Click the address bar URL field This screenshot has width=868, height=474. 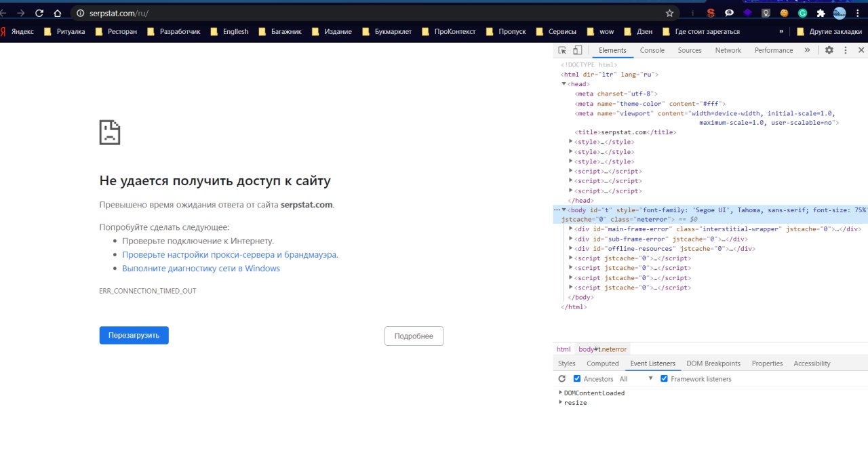pos(373,13)
